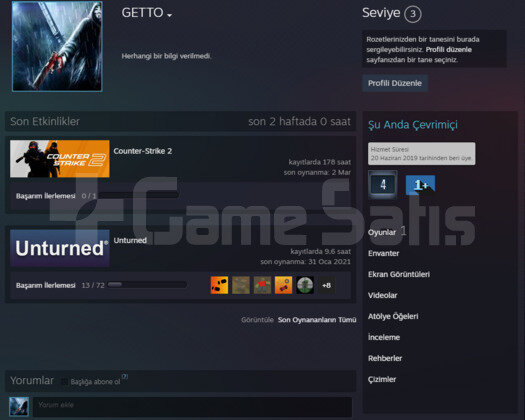This screenshot has width=525, height=420.
Task: Click the blue 1+ badge icon
Action: (x=421, y=185)
